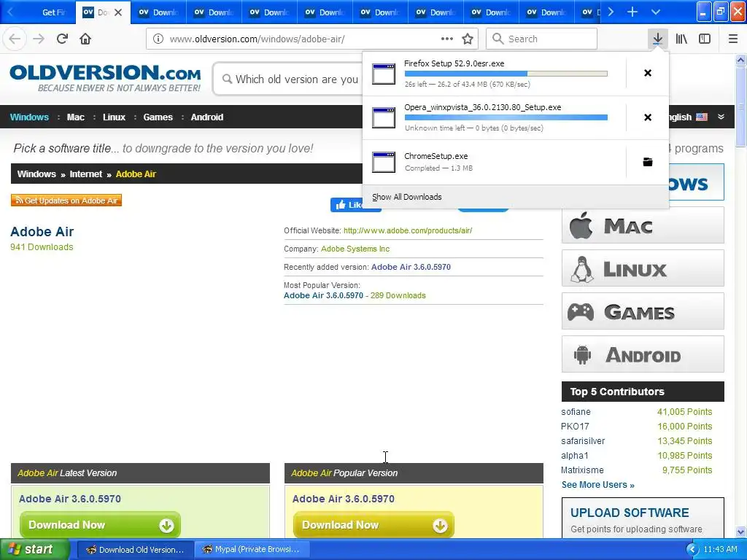Image resolution: width=747 pixels, height=560 pixels.
Task: Cancel the Firefox Setup 52.9.0esr.exe download
Action: click(x=648, y=73)
